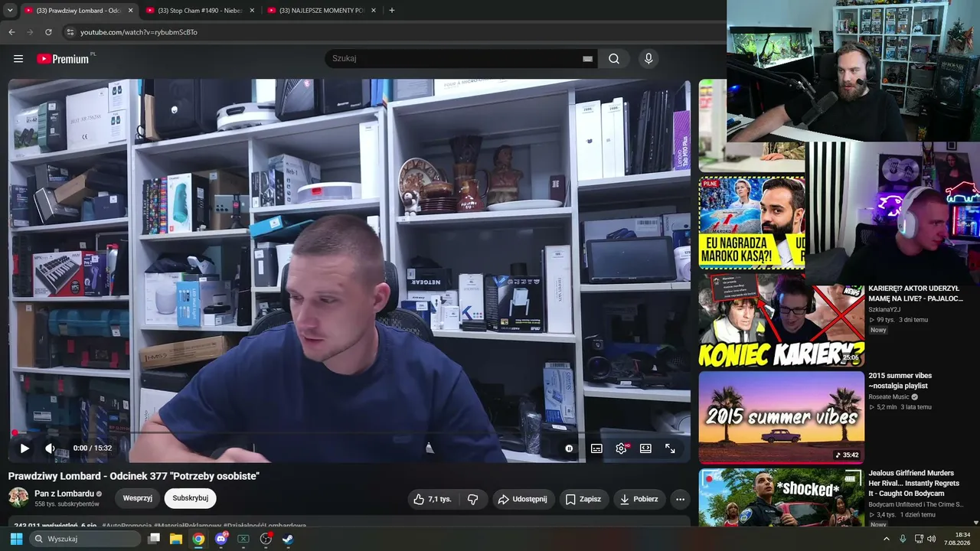Click the Wesprzyj button

(x=138, y=498)
